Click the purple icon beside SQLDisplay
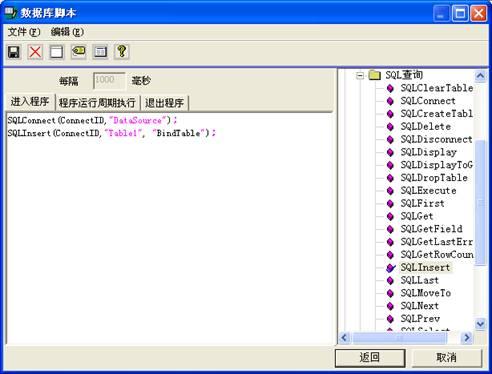Viewport: 492px width, 374px height. coord(390,152)
